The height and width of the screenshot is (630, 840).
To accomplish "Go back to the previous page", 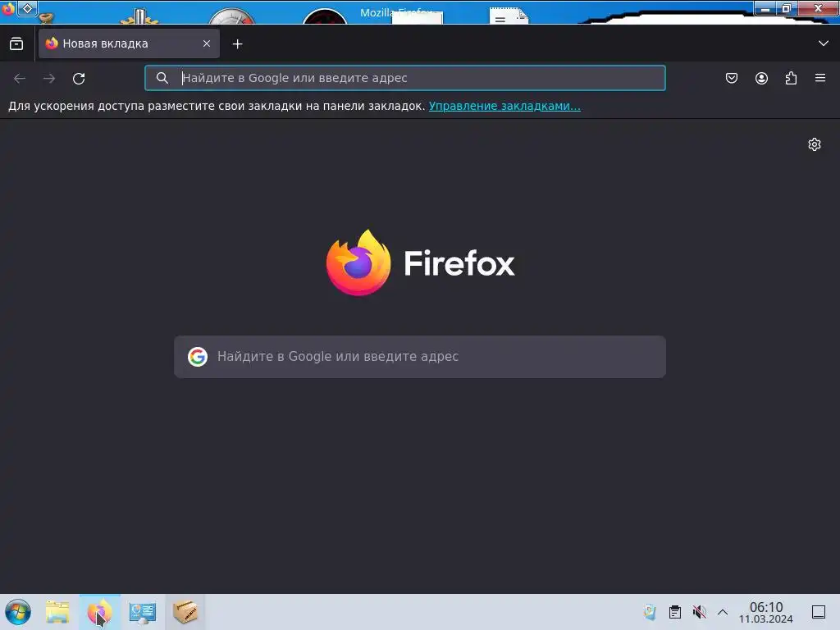I will pyautogui.click(x=20, y=78).
